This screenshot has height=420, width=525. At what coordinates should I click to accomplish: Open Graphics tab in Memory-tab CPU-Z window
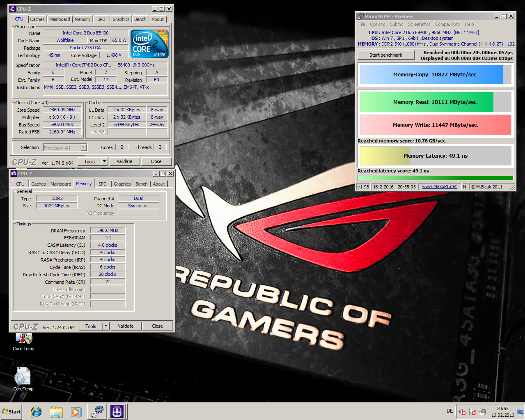point(122,184)
